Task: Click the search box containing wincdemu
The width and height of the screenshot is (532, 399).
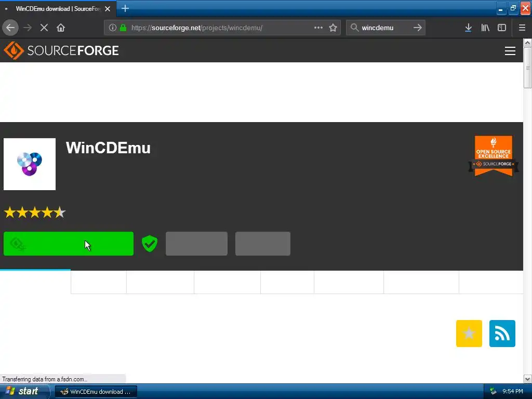Action: click(x=385, y=28)
